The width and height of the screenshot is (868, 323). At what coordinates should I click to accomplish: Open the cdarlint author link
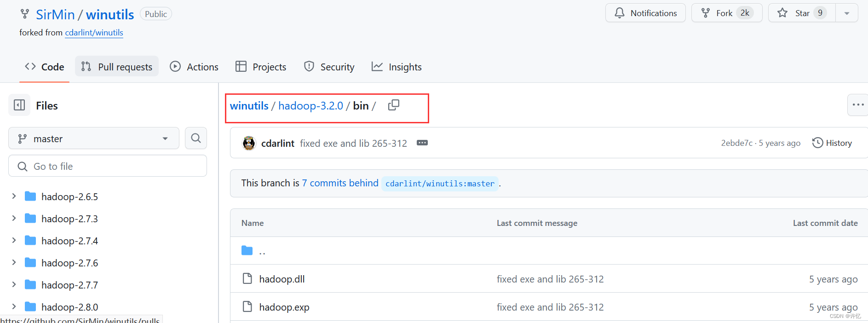pyautogui.click(x=278, y=144)
